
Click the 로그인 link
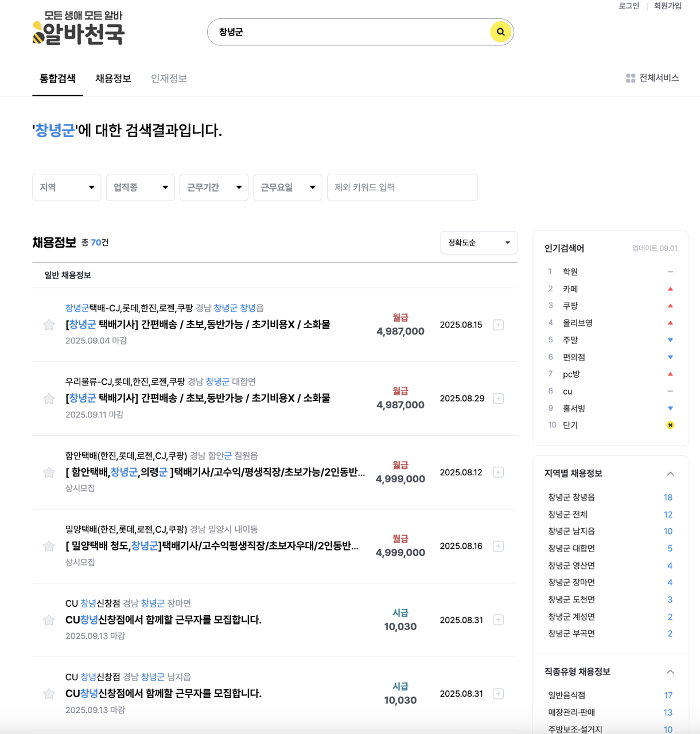point(628,6)
